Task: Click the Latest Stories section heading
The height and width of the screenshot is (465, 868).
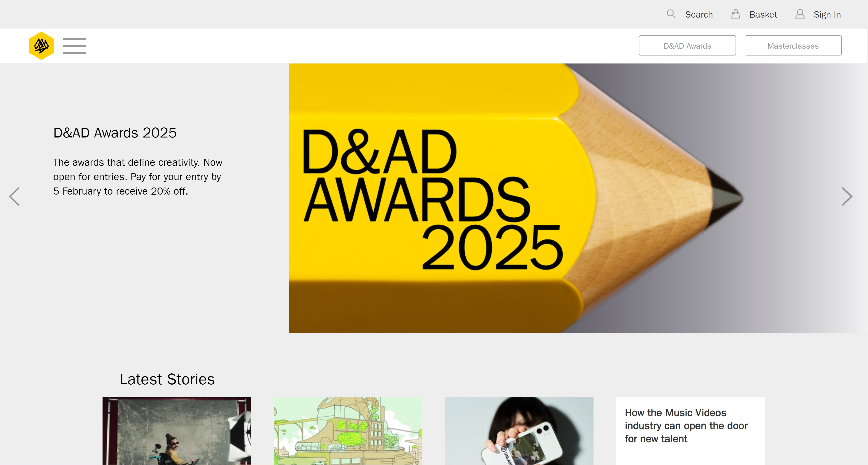Action: [x=167, y=379]
